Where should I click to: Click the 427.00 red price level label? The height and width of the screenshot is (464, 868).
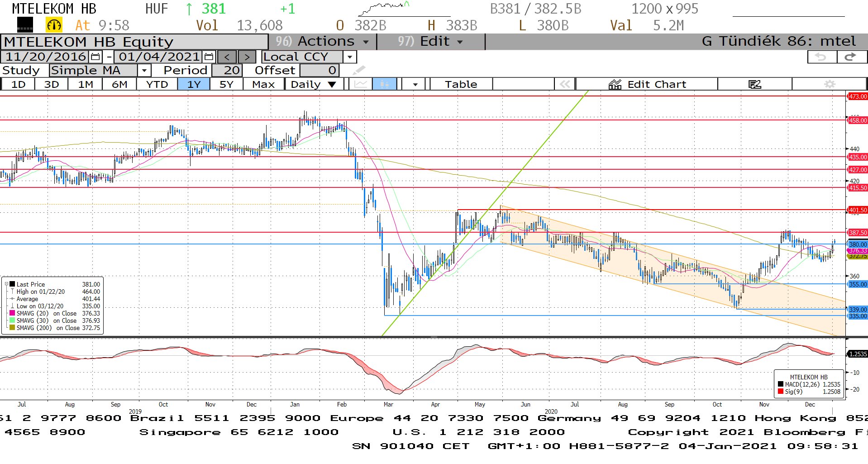(x=857, y=170)
